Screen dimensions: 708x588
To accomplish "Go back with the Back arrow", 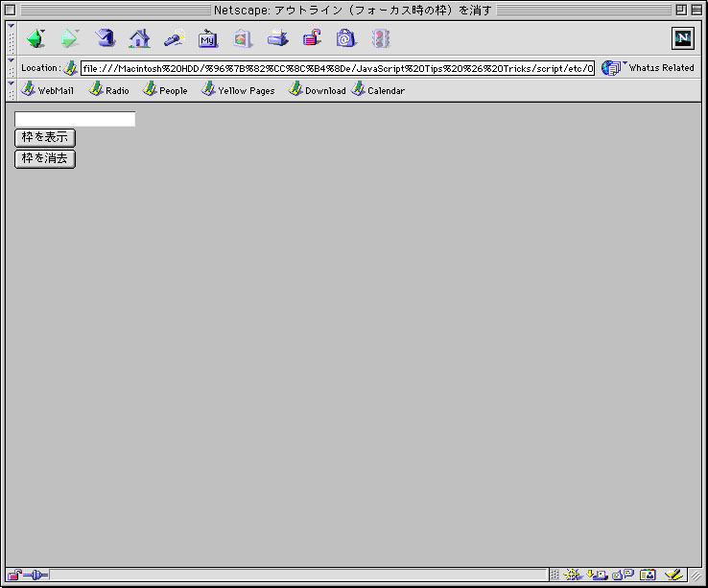I will (36, 38).
